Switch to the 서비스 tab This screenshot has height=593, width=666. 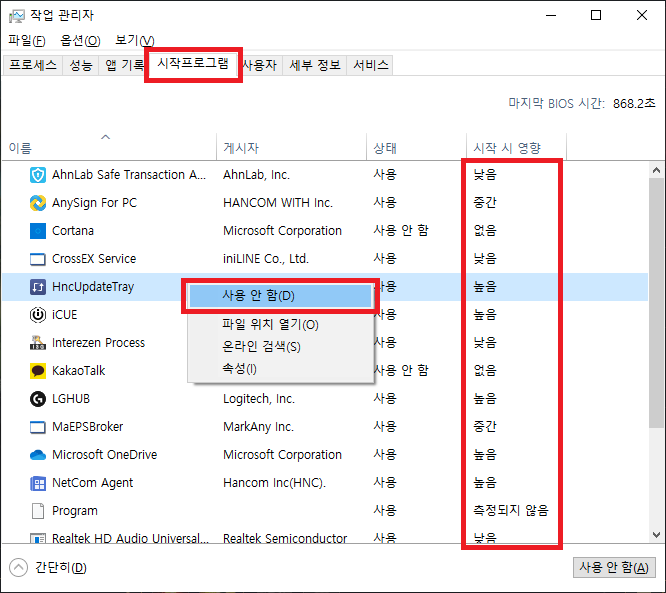371,65
